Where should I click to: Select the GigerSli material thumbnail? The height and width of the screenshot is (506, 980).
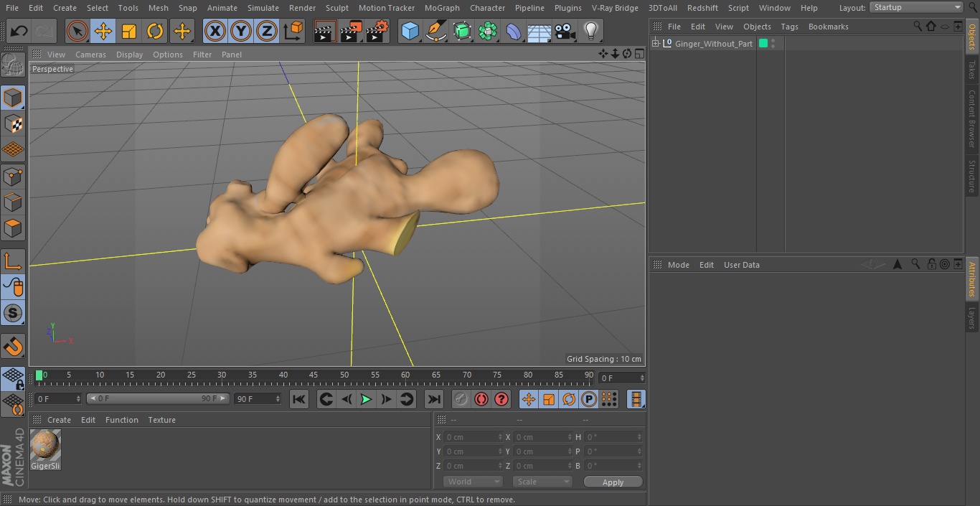pos(45,446)
